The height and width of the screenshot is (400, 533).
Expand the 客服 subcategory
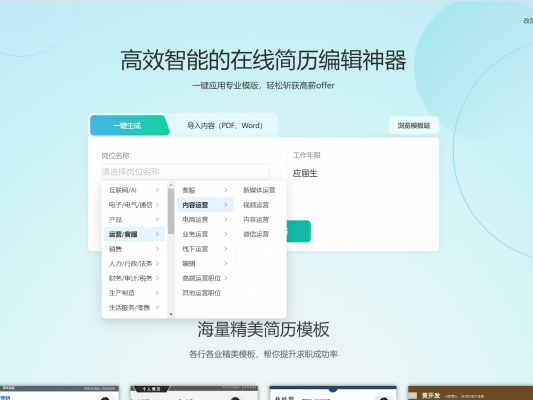pyautogui.click(x=205, y=190)
